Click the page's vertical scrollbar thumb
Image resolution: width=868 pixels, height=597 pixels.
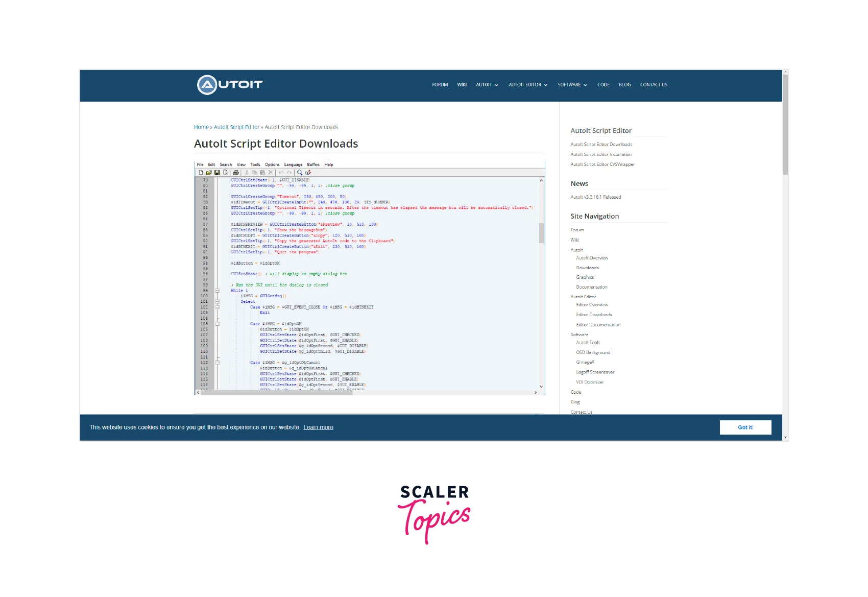point(785,125)
